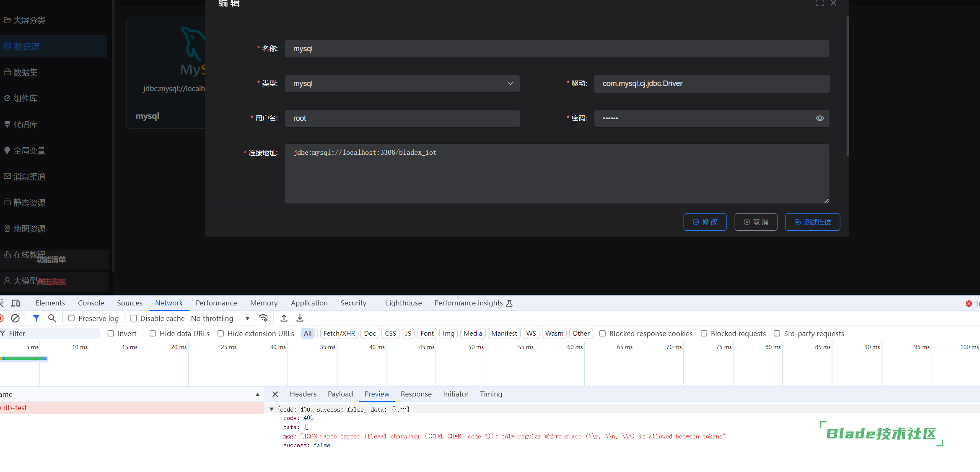This screenshot has height=472, width=980.
Task: Open the Timing tab of the request
Action: pyautogui.click(x=491, y=394)
